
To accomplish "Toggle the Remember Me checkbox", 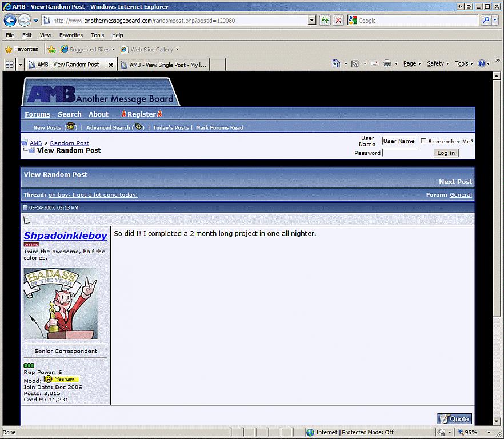I will [x=423, y=141].
